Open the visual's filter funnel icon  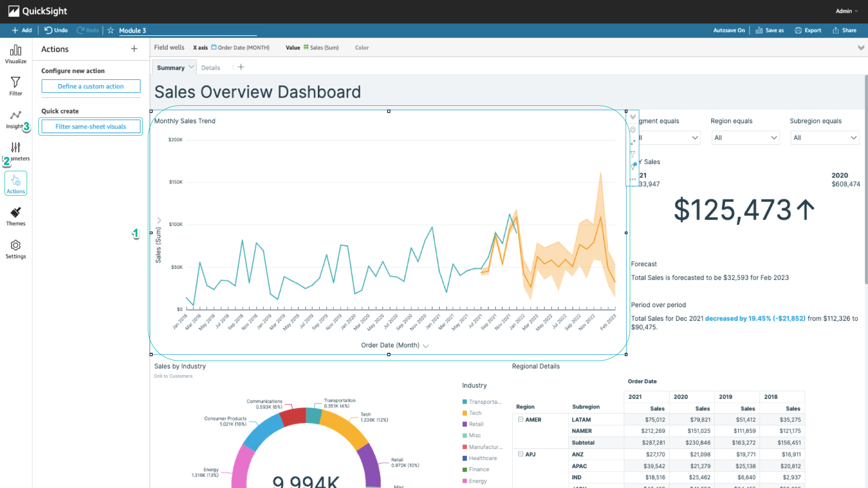(x=633, y=155)
